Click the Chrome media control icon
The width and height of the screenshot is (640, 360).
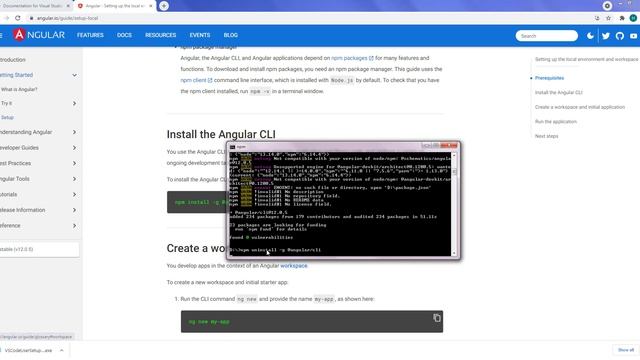click(x=607, y=6)
